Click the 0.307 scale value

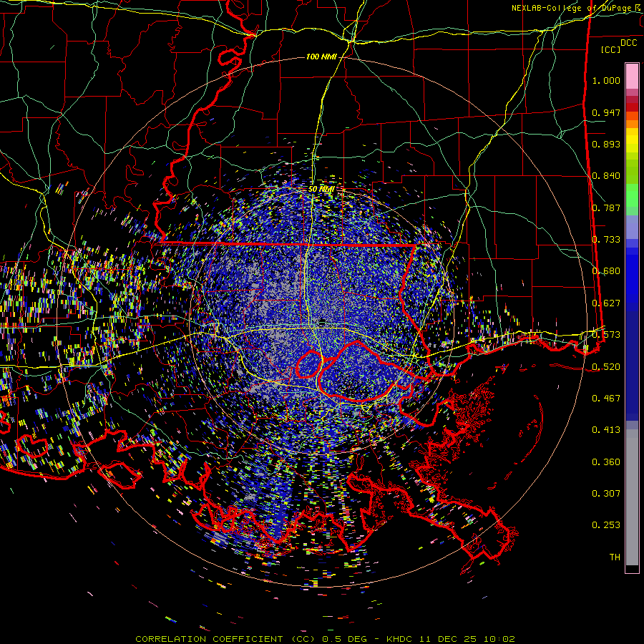pyautogui.click(x=606, y=493)
